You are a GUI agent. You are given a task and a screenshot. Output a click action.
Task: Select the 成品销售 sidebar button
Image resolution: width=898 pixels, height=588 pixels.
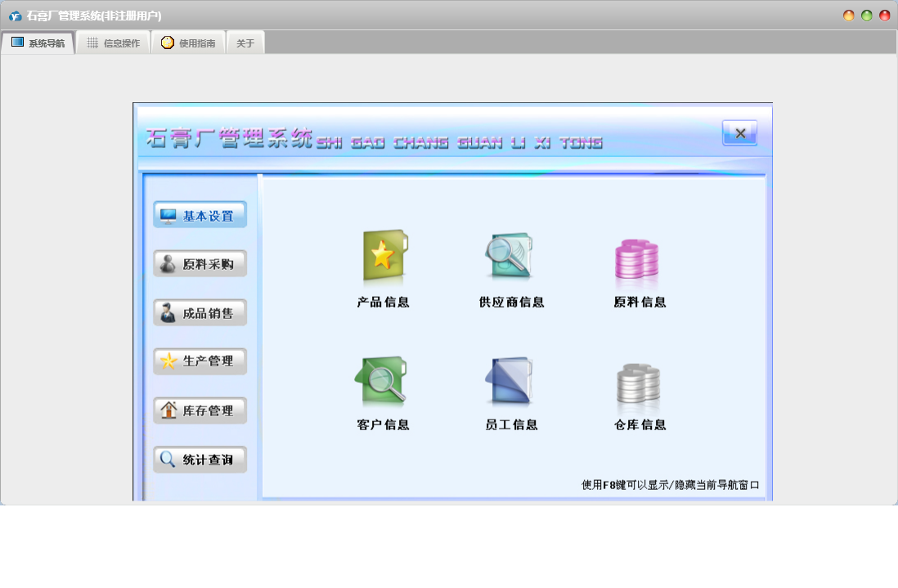[200, 313]
